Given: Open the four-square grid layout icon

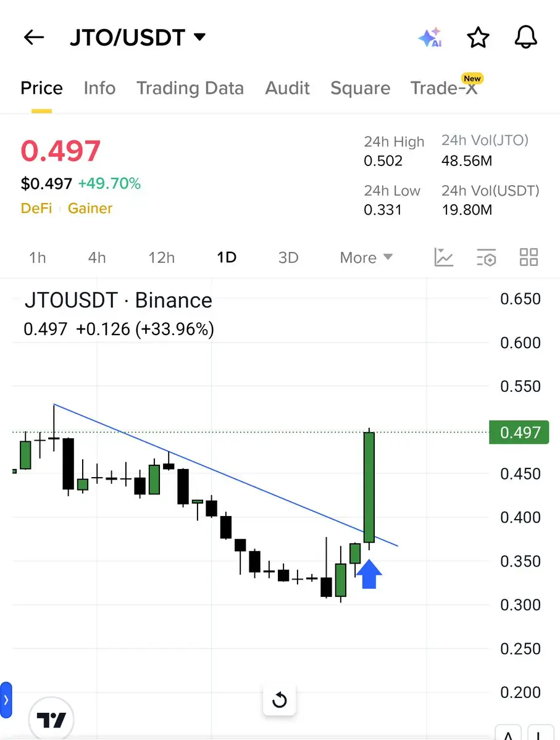Looking at the screenshot, I should coord(529,257).
